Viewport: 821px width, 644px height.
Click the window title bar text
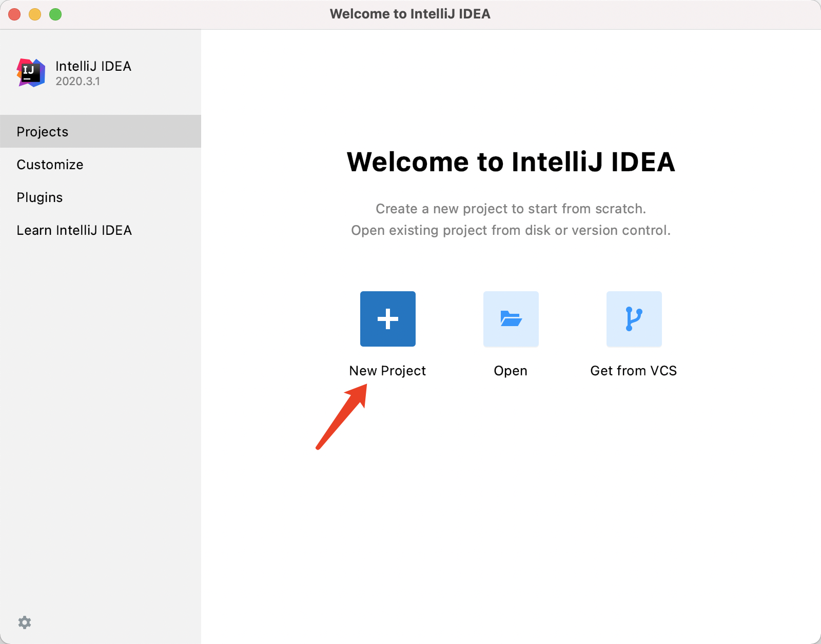[x=410, y=14]
